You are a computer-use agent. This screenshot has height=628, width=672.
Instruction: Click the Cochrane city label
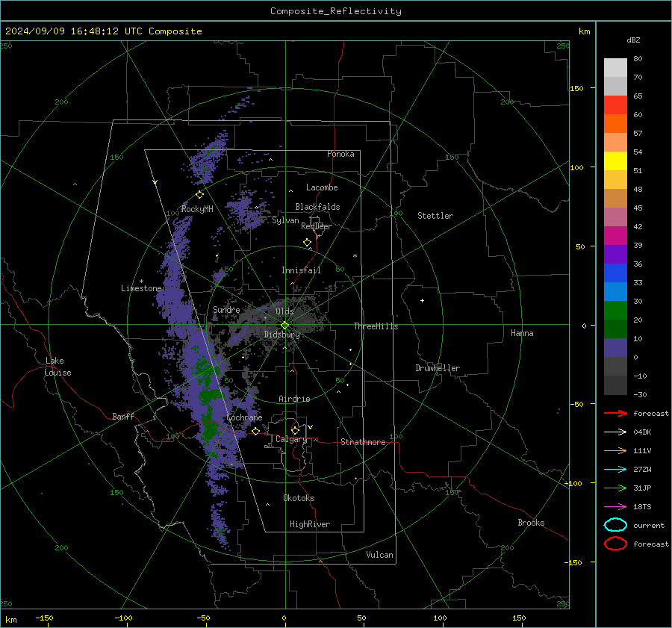click(x=244, y=417)
